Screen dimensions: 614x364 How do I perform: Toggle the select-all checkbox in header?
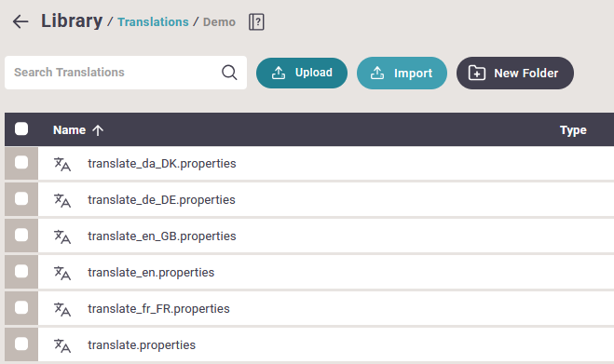pyautogui.click(x=21, y=128)
